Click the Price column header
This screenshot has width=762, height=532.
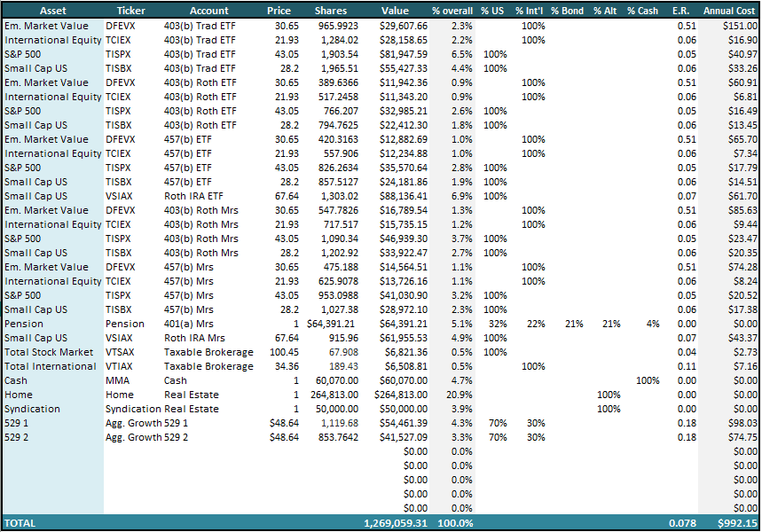pos(279,11)
